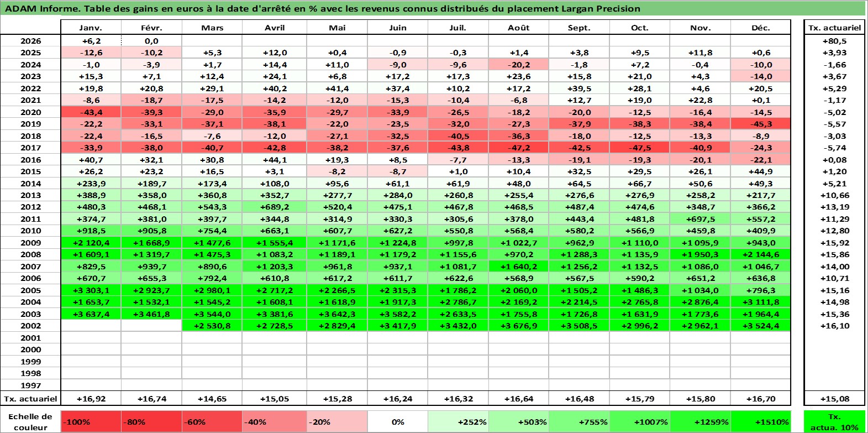Click the Avril column header
The image size is (868, 433).
275,28
